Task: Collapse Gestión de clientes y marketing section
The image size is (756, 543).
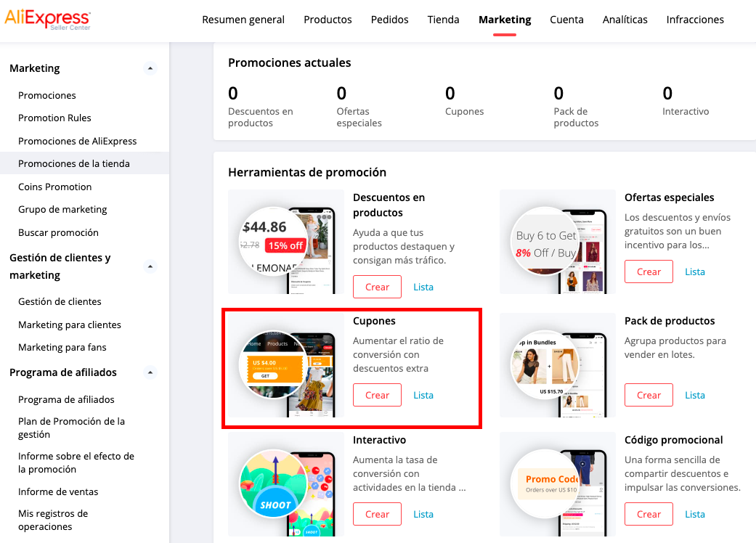Action: pos(150,266)
